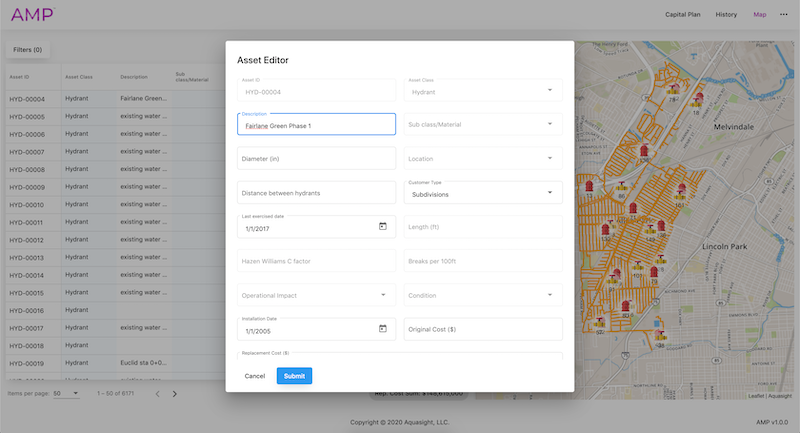800x433 pixels.
Task: Go to previous page of results
Action: tap(156, 394)
